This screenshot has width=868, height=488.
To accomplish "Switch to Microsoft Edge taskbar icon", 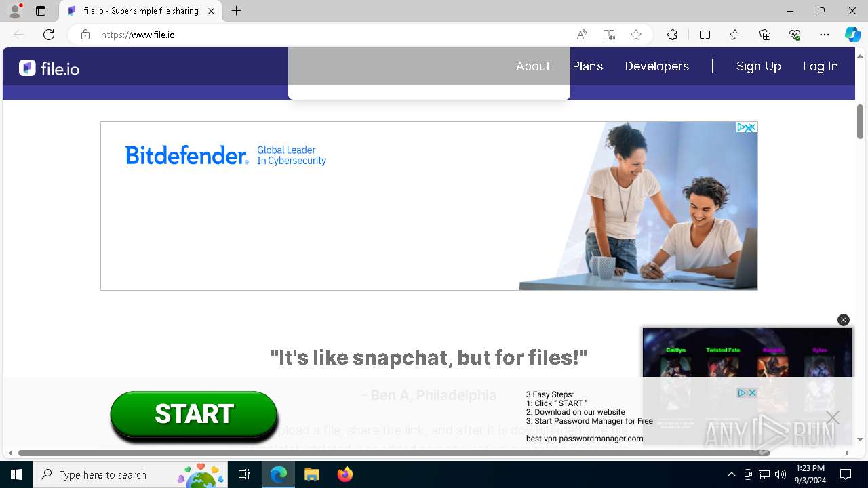I will click(x=279, y=474).
